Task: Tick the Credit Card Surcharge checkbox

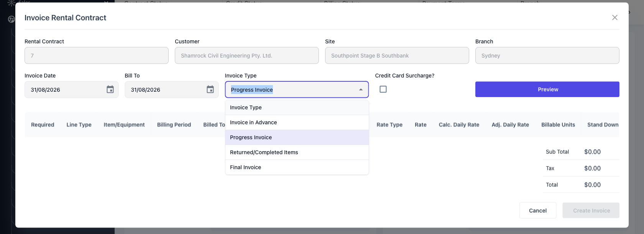Action: tap(383, 89)
